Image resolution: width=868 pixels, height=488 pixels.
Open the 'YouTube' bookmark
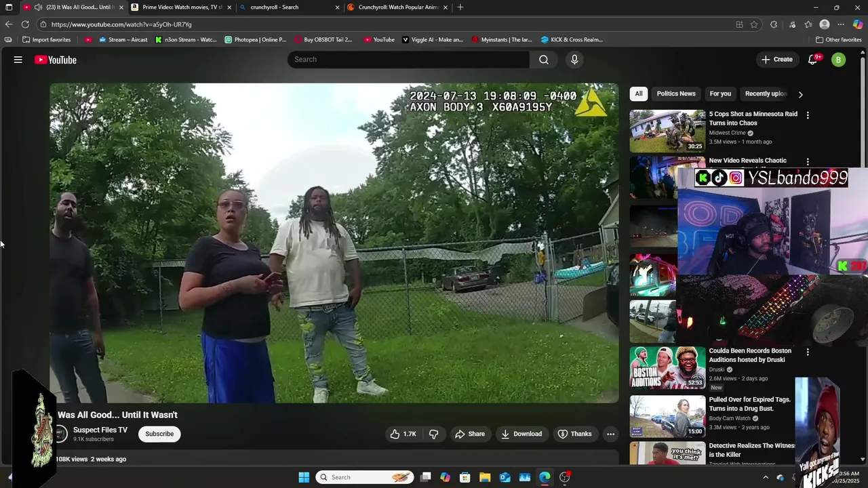pos(379,40)
